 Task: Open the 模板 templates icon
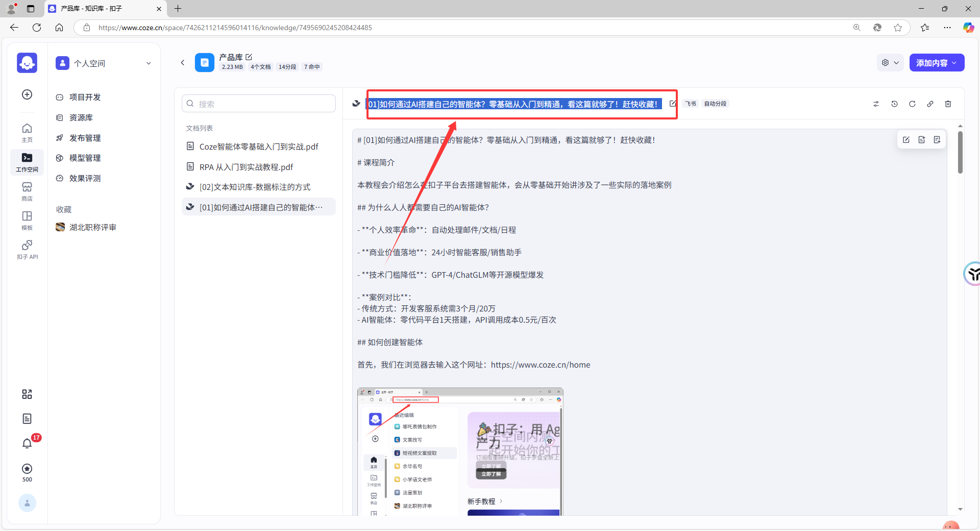(27, 220)
